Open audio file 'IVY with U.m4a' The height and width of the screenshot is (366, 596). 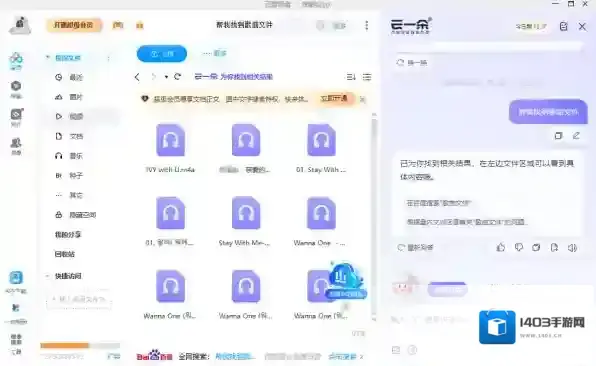pyautogui.click(x=170, y=149)
